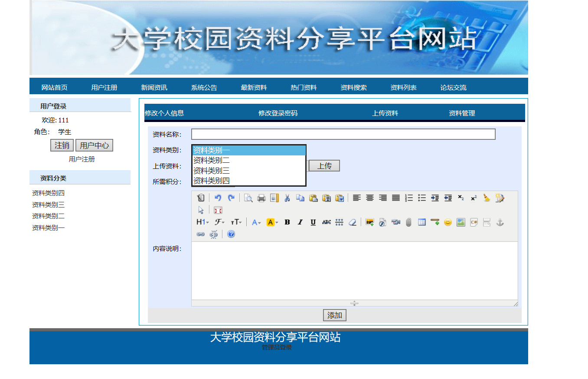Paste as plain text icon
The height and width of the screenshot is (379, 588).
pyautogui.click(x=326, y=198)
